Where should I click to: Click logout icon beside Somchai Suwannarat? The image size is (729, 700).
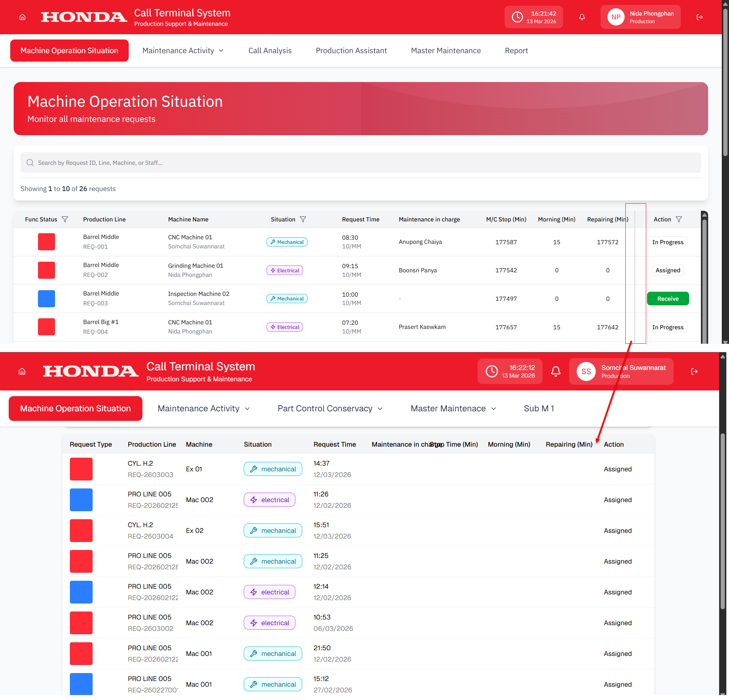(694, 371)
